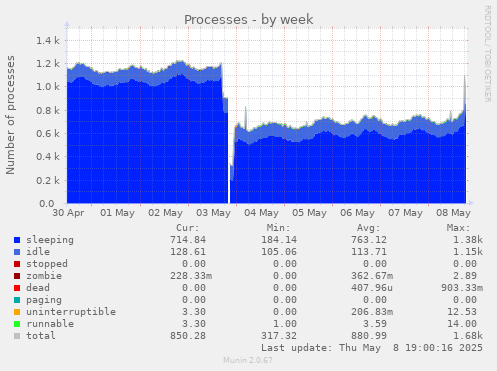Select the 'dead' legend label
497x371 pixels.
38,288
